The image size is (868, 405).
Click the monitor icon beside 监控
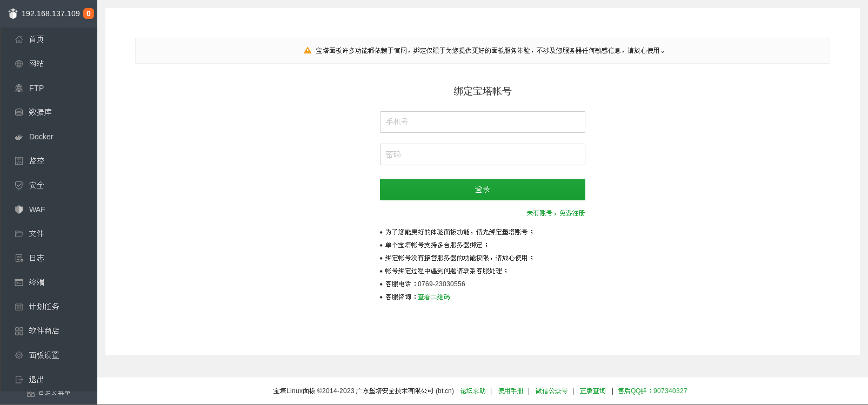[x=19, y=161]
